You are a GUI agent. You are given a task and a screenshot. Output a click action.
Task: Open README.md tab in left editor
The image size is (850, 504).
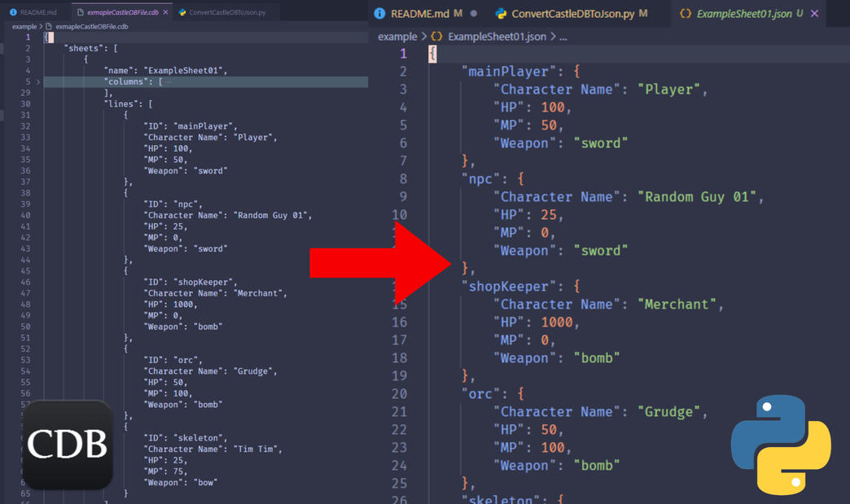tap(37, 13)
